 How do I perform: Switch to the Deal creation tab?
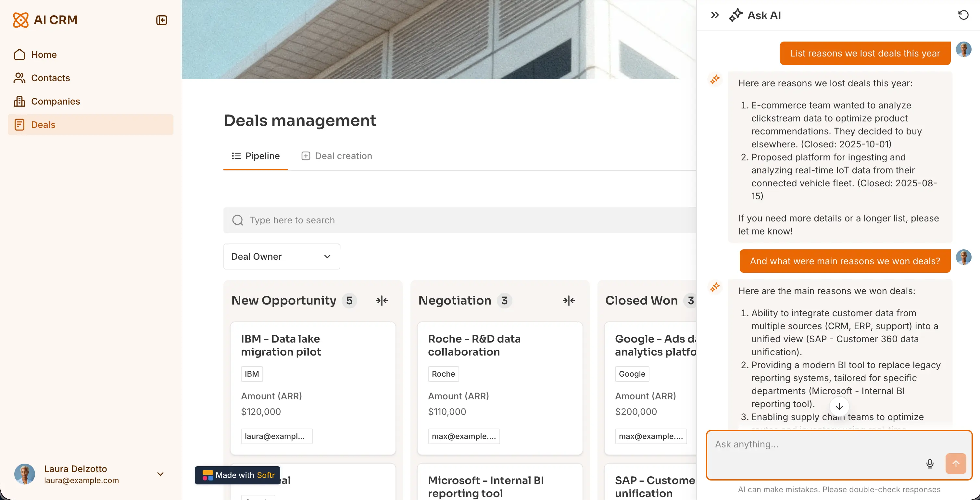pyautogui.click(x=337, y=156)
